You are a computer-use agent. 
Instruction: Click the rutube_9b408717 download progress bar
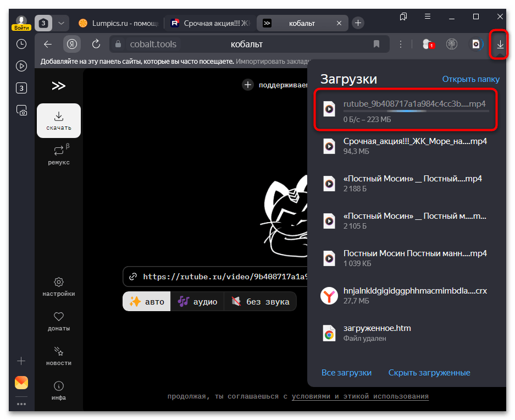tap(416, 112)
